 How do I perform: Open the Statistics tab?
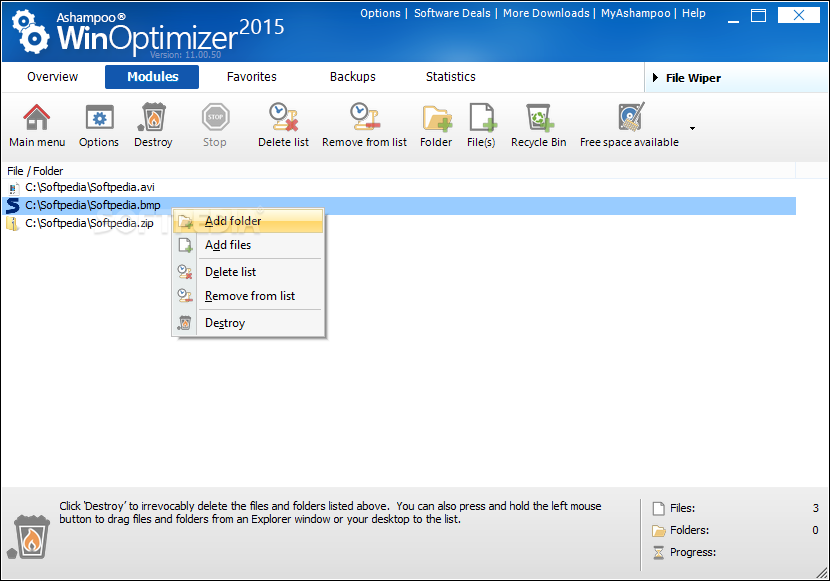point(450,77)
